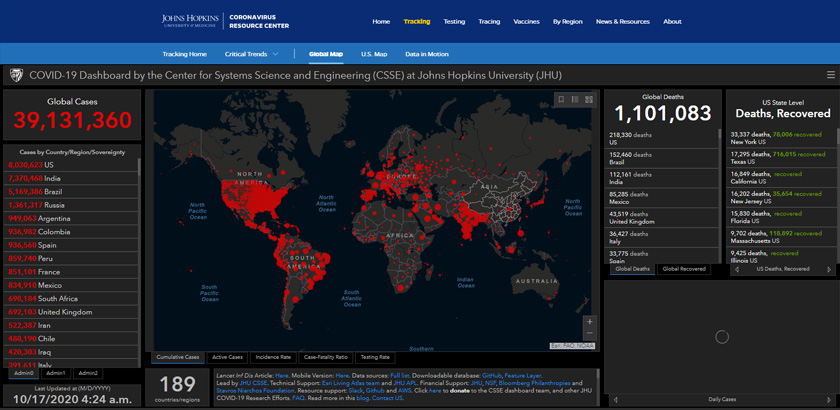Expand the Critical Trends dropdown

coord(251,54)
